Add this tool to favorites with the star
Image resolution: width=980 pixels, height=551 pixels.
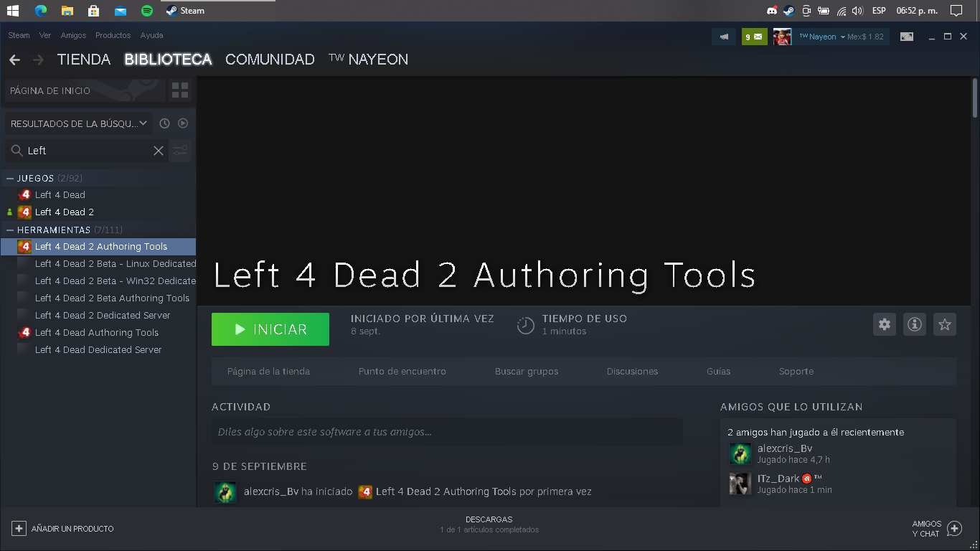[945, 324]
